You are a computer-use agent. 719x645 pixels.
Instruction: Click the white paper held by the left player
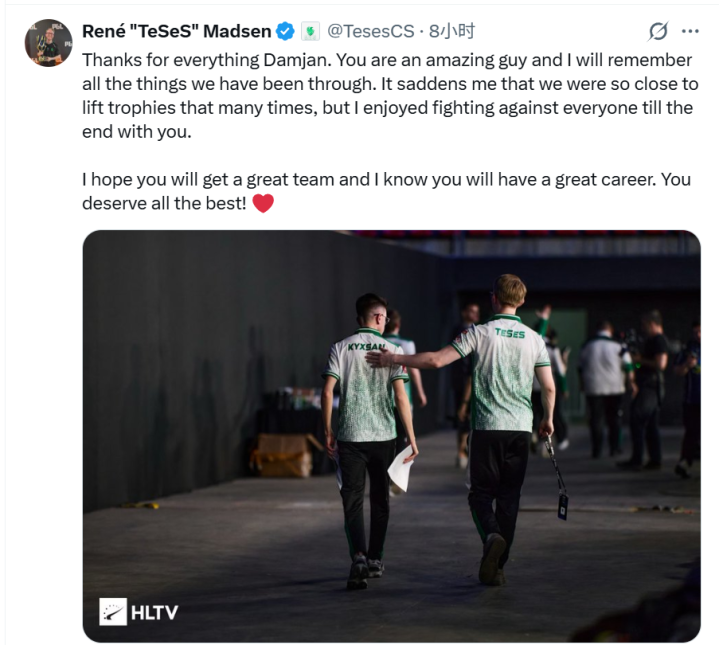(400, 469)
